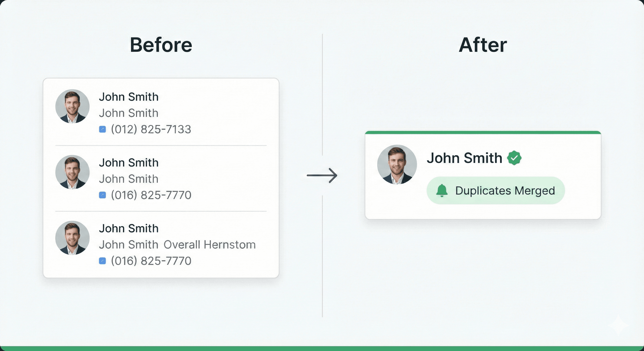
Task: Click the phone number (012) 825-7133
Action: pos(151,129)
